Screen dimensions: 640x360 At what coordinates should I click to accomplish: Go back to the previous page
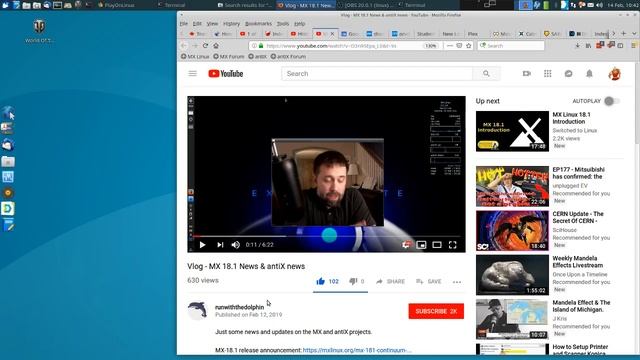[184, 46]
